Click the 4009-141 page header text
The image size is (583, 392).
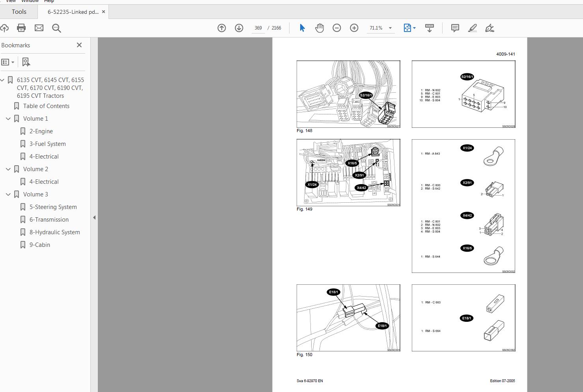[x=506, y=54]
